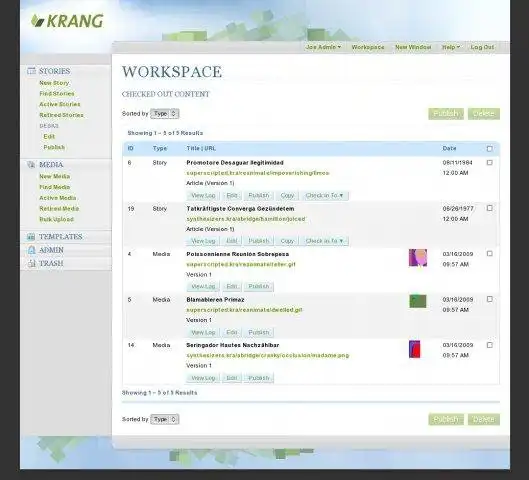Click the bottom Publish button
Image resolution: width=529 pixels, height=480 pixels.
tap(446, 419)
